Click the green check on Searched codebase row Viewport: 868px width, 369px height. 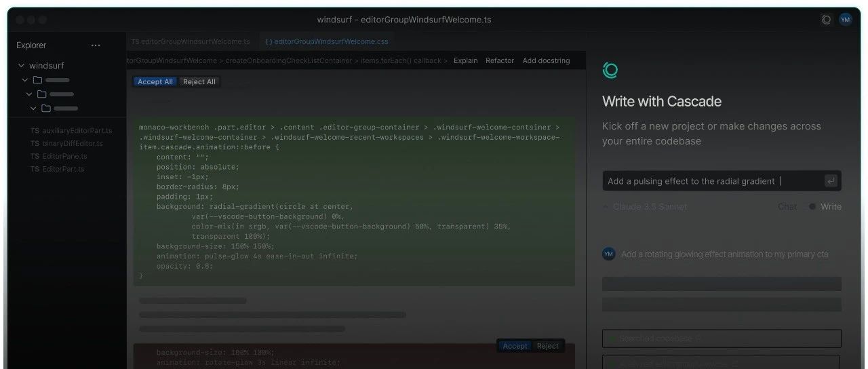(612, 338)
